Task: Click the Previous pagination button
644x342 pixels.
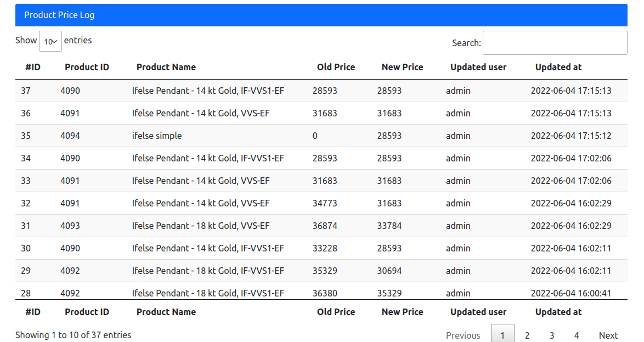Action: [x=463, y=335]
